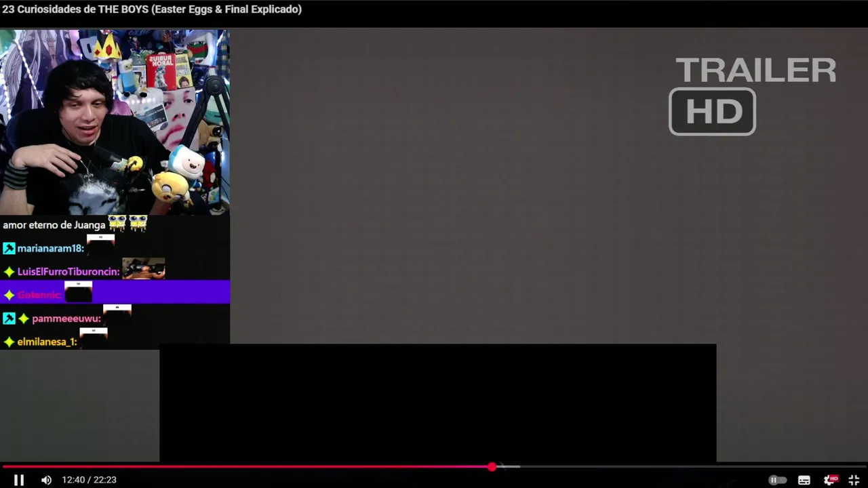Click username pammeeeuwu in chat
Screen dimensions: 868x488
[x=66, y=319]
